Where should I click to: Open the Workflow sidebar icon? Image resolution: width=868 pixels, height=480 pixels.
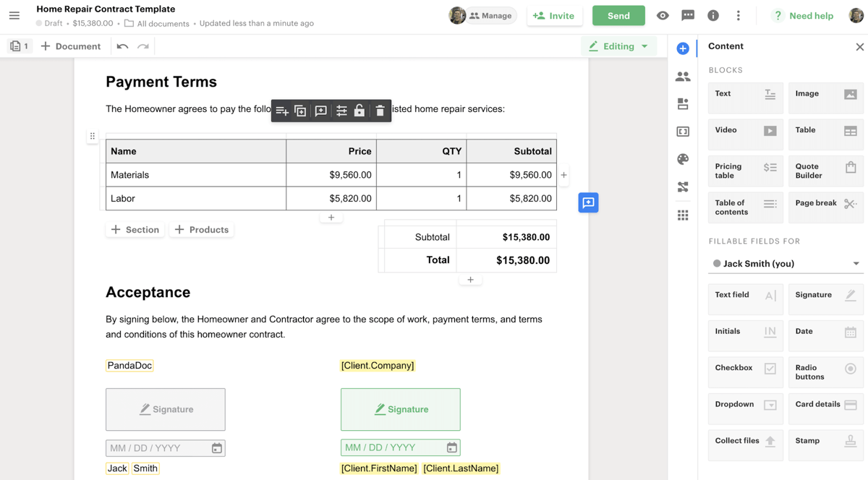[x=683, y=187]
